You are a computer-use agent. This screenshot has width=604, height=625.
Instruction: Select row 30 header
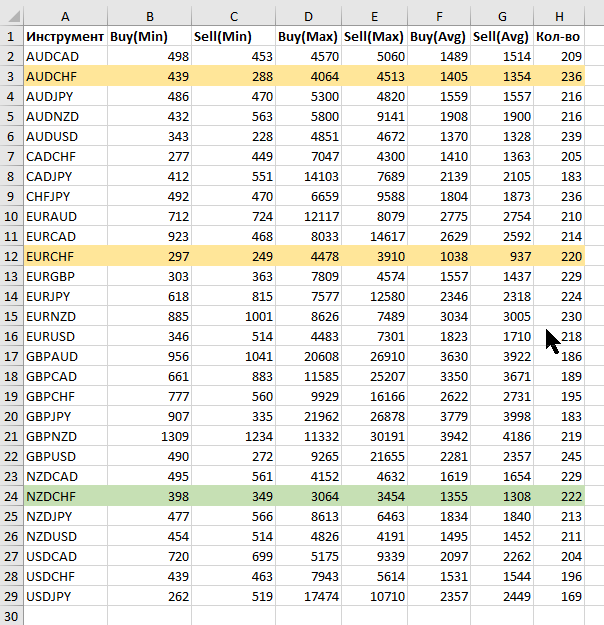(12, 616)
